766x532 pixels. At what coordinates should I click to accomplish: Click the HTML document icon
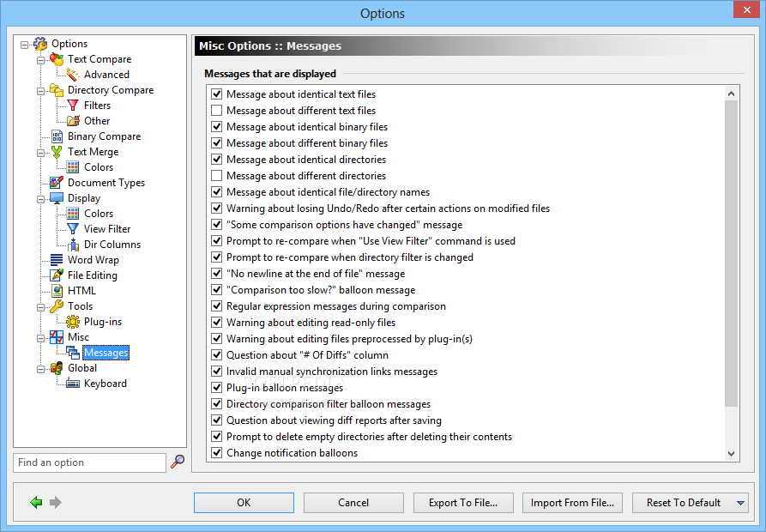pos(57,291)
